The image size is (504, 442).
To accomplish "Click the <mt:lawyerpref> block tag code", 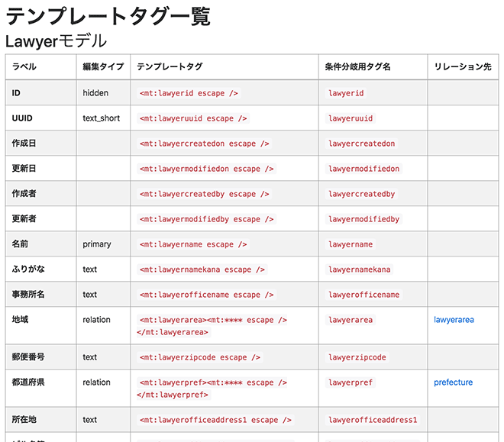I will point(212,389).
